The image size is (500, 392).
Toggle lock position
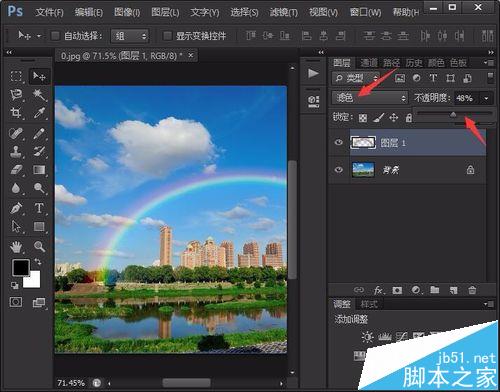click(x=394, y=118)
